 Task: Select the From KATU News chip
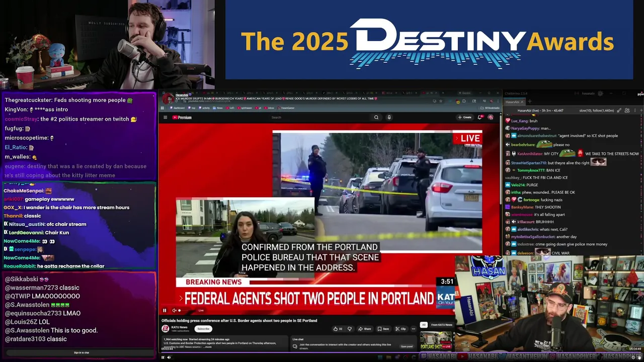point(442,325)
